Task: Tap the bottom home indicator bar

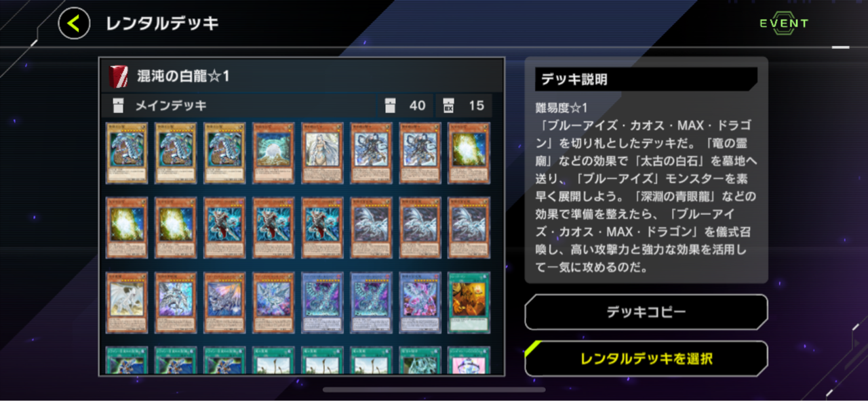Action: tap(434, 389)
